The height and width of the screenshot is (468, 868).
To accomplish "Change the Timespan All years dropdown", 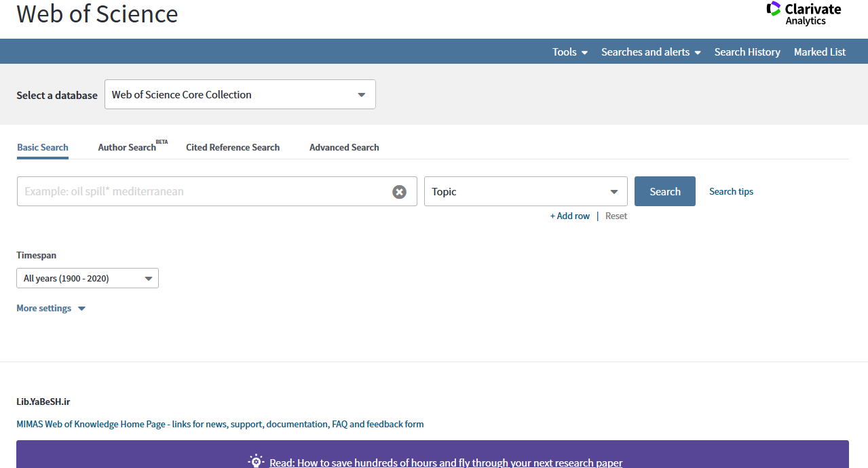I will click(88, 278).
